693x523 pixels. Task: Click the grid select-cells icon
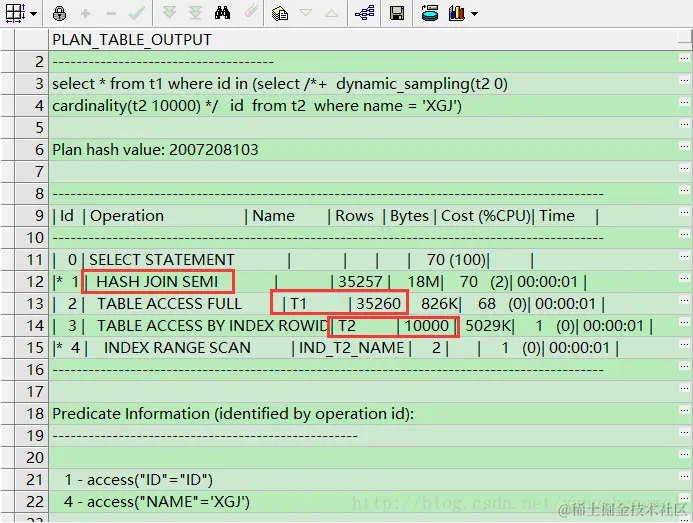(15, 13)
